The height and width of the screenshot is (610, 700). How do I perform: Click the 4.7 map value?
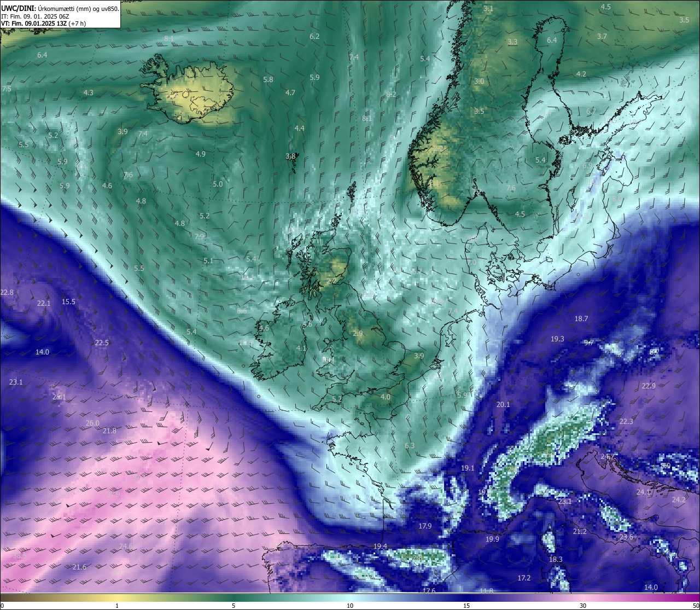tap(290, 93)
